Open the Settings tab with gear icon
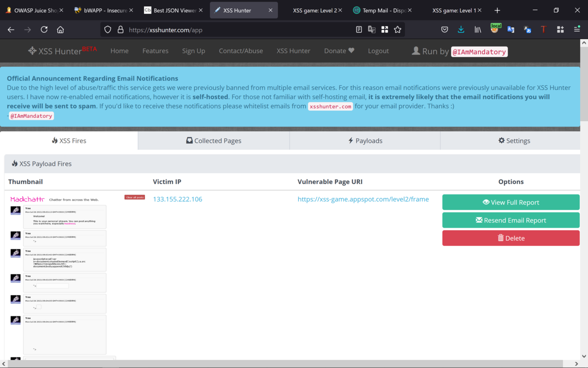 pyautogui.click(x=514, y=140)
